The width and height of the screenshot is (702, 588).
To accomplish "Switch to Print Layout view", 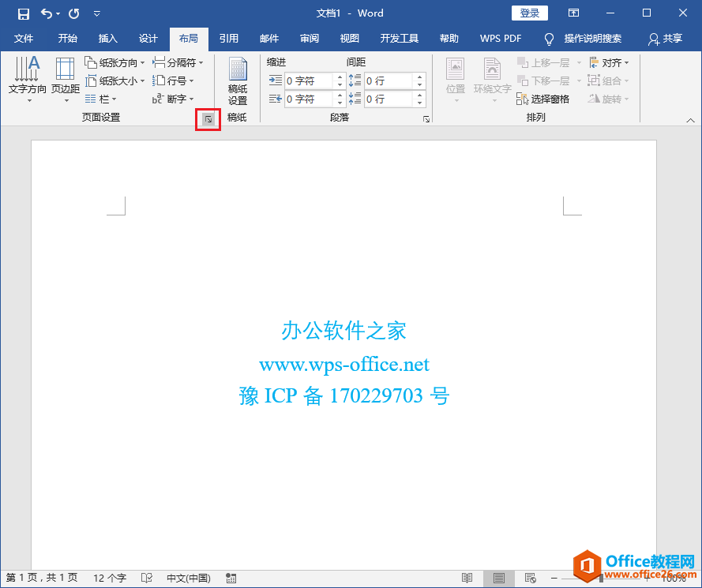I will [x=498, y=578].
